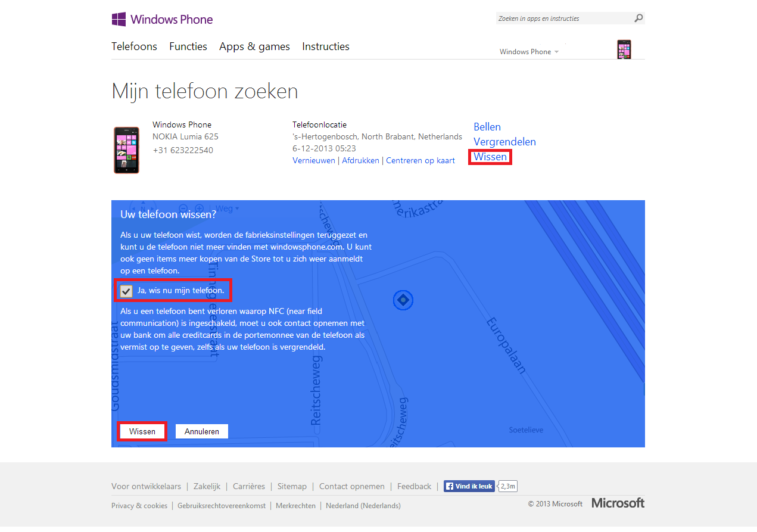Click the Lumia 625 phone image

point(126,150)
